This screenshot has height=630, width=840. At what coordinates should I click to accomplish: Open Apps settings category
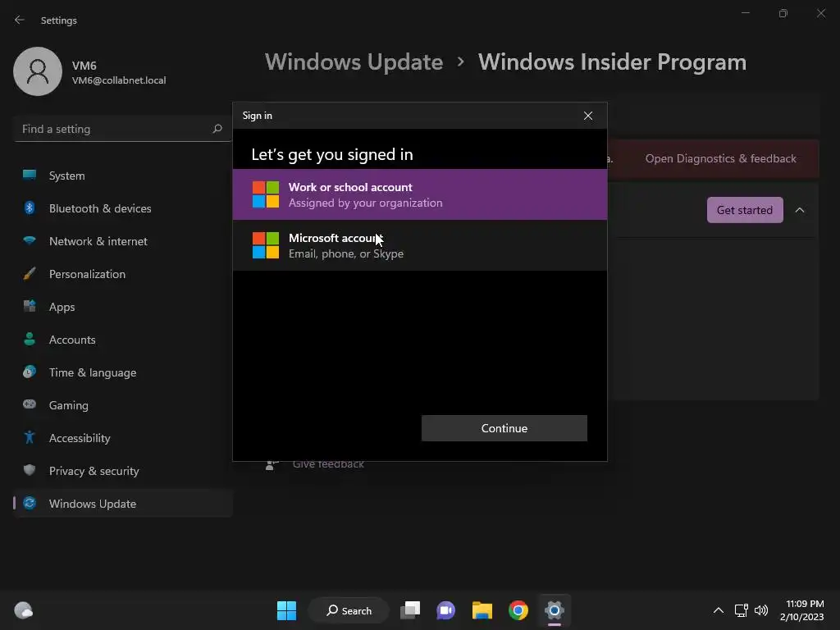click(123, 307)
